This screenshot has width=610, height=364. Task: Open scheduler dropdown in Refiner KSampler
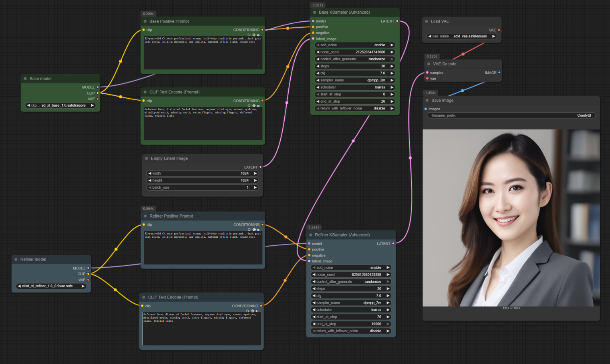point(350,310)
